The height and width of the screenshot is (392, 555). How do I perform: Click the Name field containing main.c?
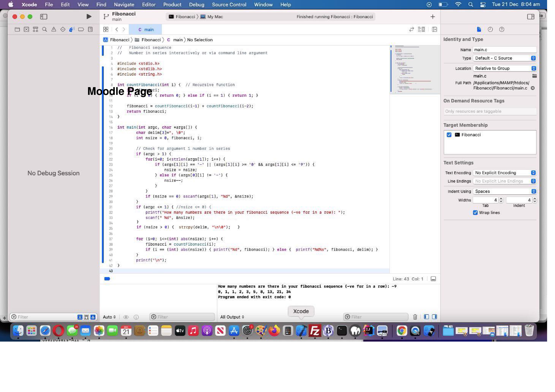click(x=504, y=50)
